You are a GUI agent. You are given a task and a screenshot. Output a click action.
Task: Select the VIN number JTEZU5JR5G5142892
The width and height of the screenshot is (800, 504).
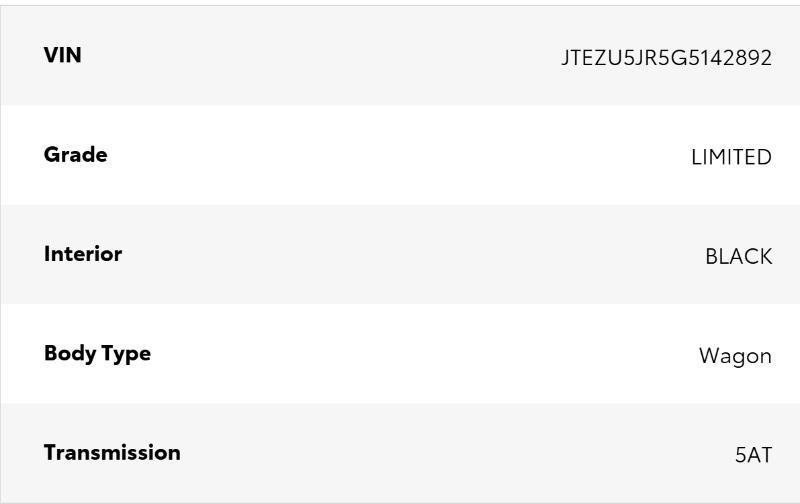tap(666, 58)
